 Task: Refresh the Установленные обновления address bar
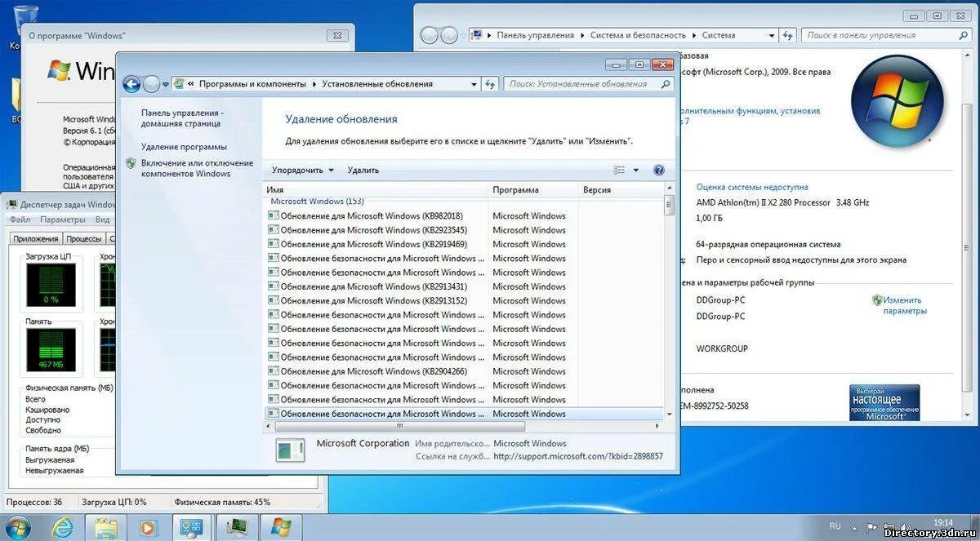point(490,84)
